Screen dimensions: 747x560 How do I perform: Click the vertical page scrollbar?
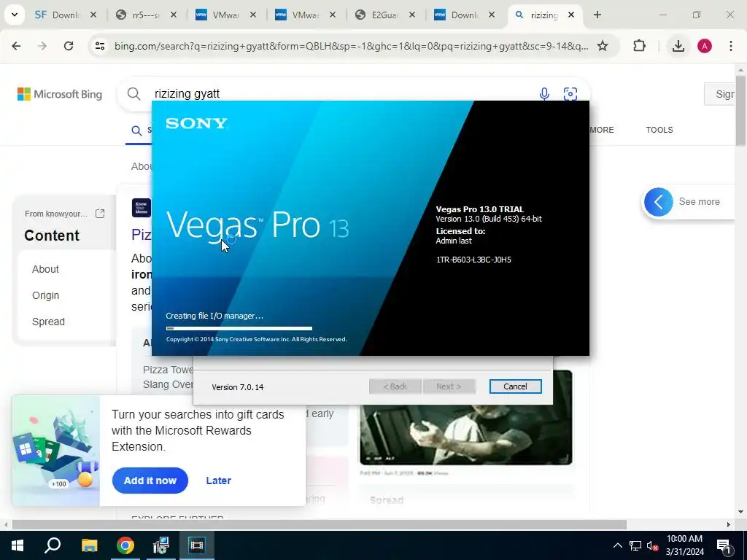click(x=740, y=111)
